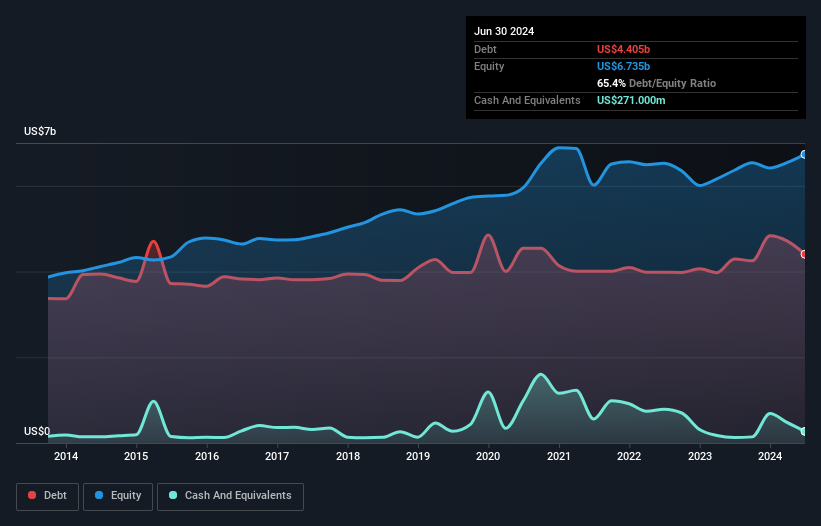821x526 pixels.
Task: Click the 2019 x-axis label
Action: pyautogui.click(x=418, y=456)
